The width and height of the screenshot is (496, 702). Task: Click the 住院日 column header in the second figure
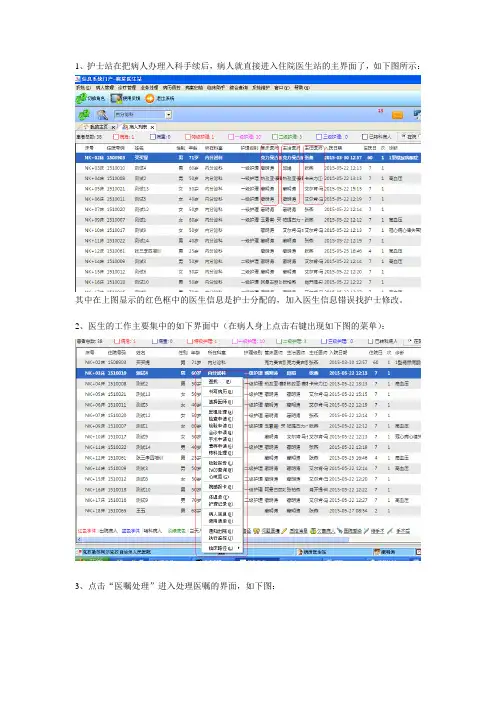coord(374,353)
